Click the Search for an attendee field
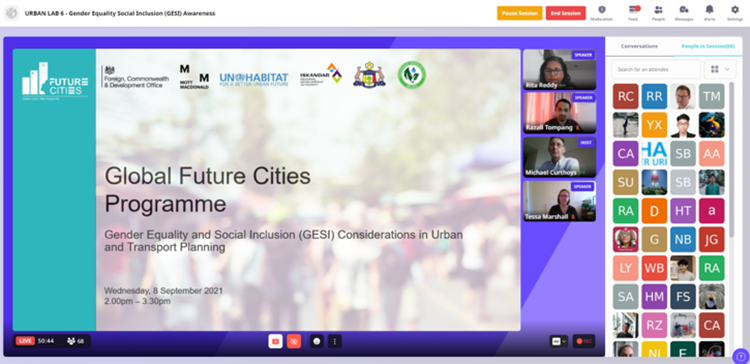 [656, 69]
